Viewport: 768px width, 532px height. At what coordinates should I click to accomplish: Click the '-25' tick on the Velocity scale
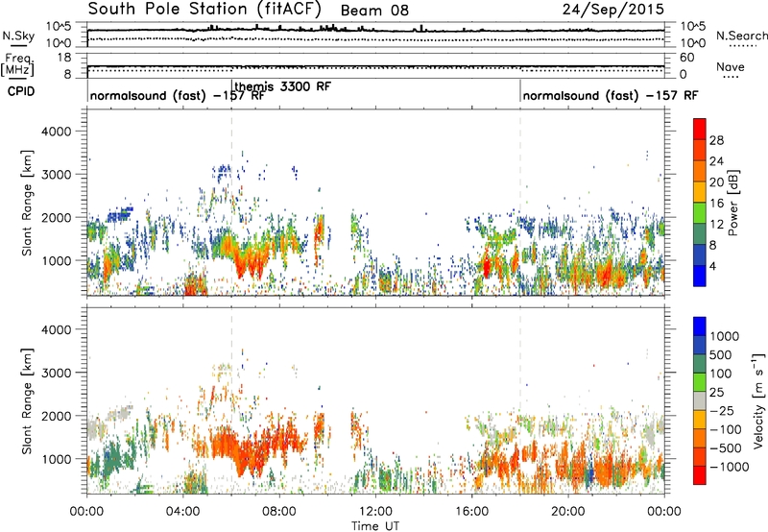[x=723, y=410]
